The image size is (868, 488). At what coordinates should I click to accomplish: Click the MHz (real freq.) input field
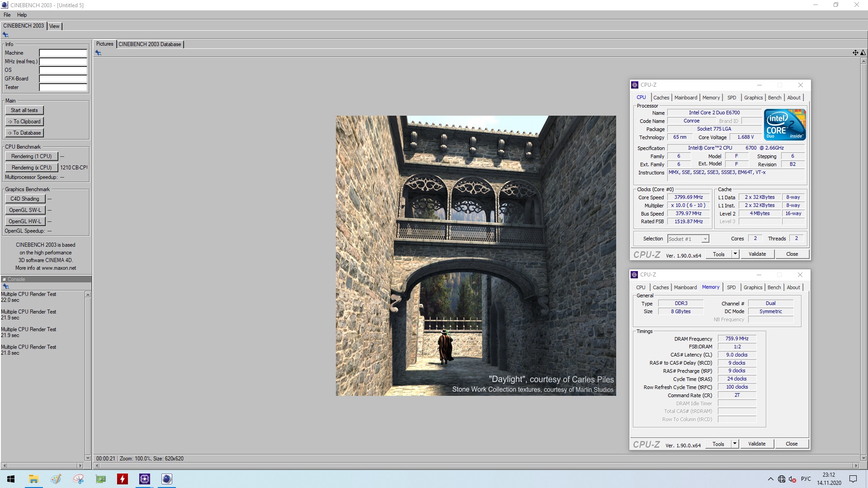(x=63, y=61)
